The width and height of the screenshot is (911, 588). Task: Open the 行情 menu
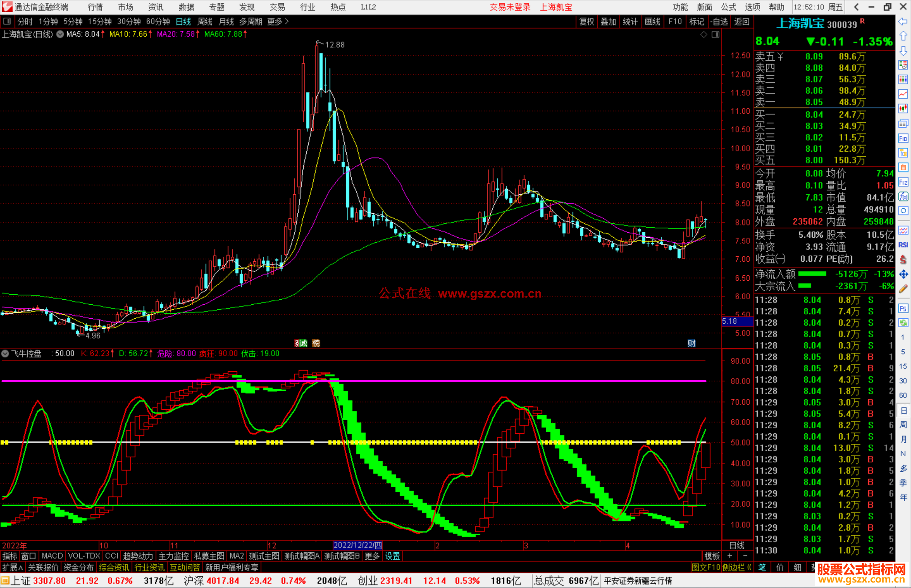coord(95,7)
